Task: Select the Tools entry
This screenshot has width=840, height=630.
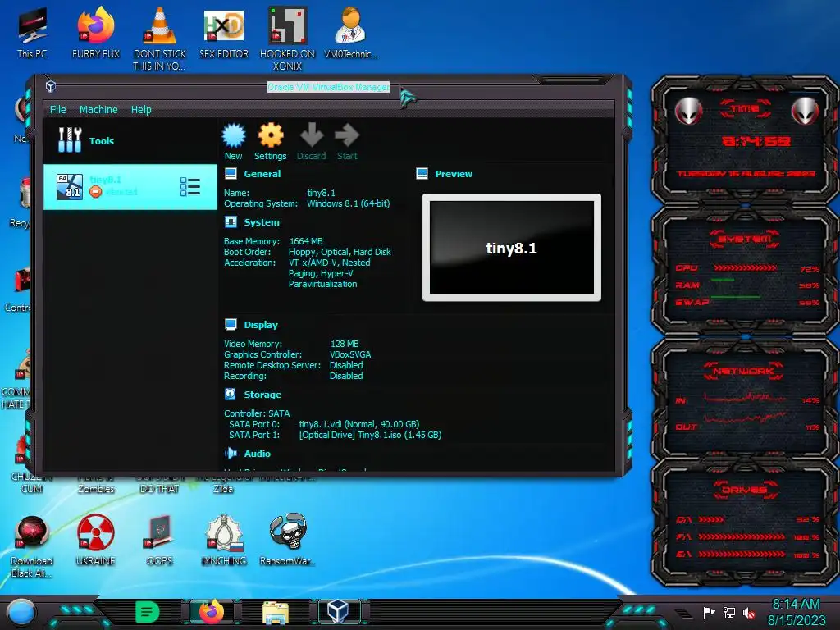Action: [130, 140]
